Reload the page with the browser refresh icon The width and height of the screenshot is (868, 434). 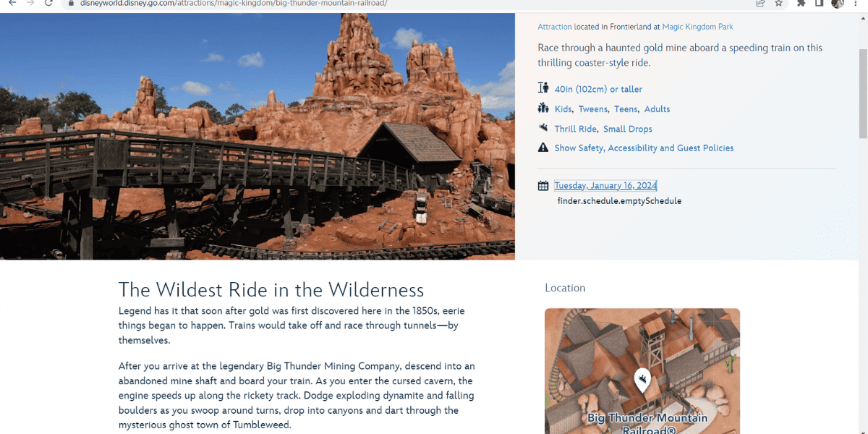click(x=48, y=4)
